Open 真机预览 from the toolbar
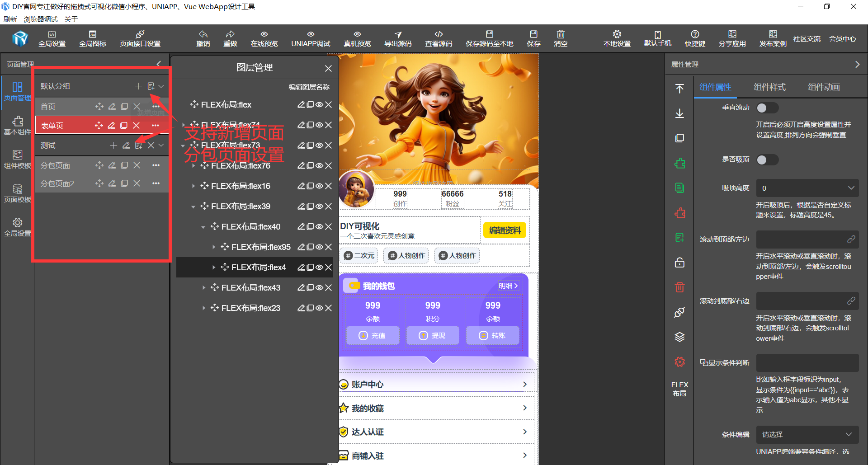The width and height of the screenshot is (868, 465). pos(357,39)
